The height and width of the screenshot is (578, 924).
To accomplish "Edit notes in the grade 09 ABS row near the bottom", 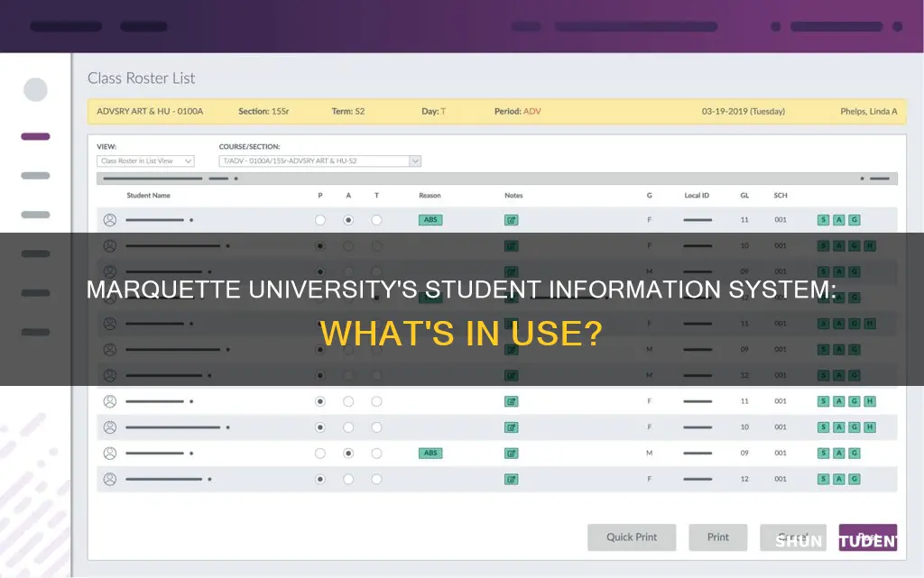I will click(511, 454).
